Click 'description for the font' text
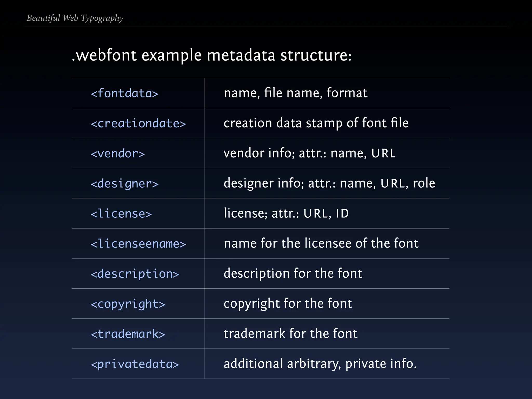This screenshot has width=532, height=399. point(293,274)
